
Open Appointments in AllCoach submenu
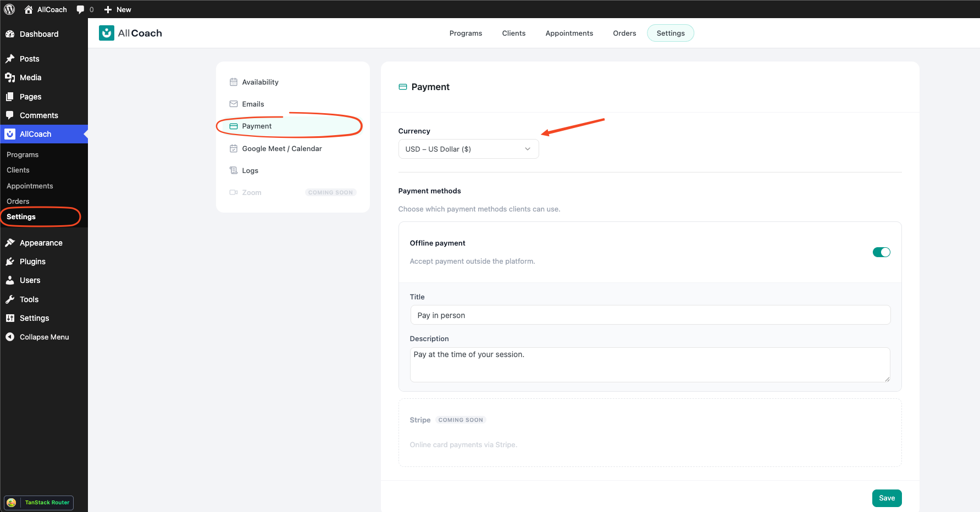click(x=30, y=186)
